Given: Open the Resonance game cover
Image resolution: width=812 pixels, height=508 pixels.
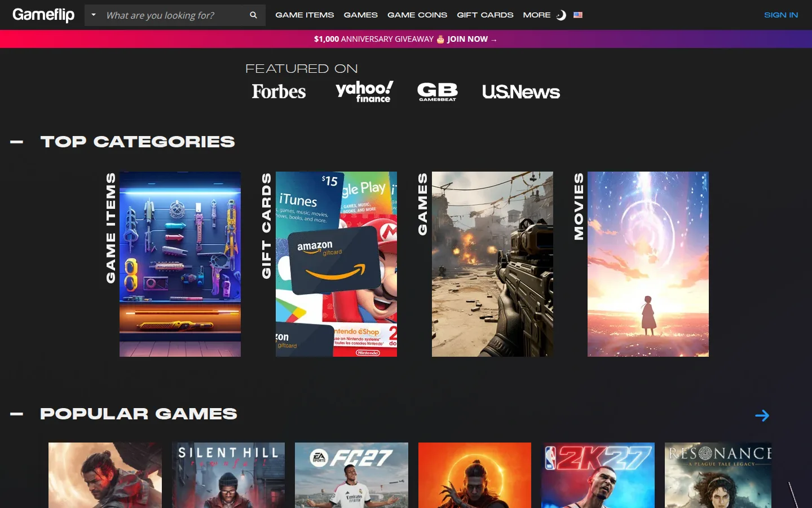Looking at the screenshot, I should 718,475.
